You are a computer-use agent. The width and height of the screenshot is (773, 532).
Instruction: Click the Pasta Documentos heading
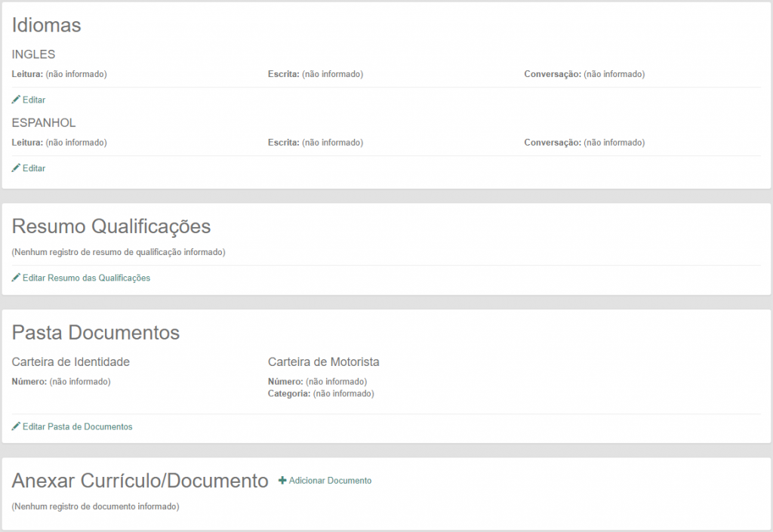95,333
